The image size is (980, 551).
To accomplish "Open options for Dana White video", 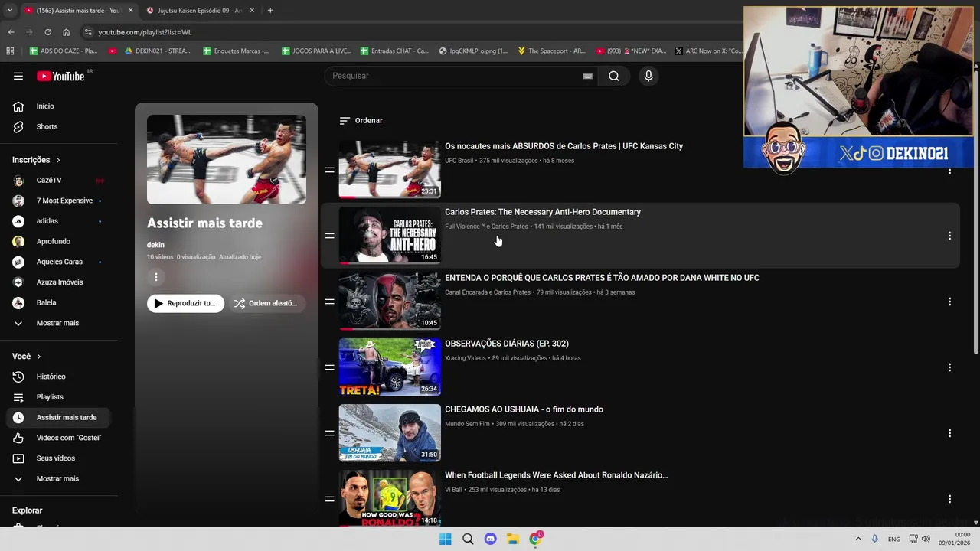I will point(949,302).
